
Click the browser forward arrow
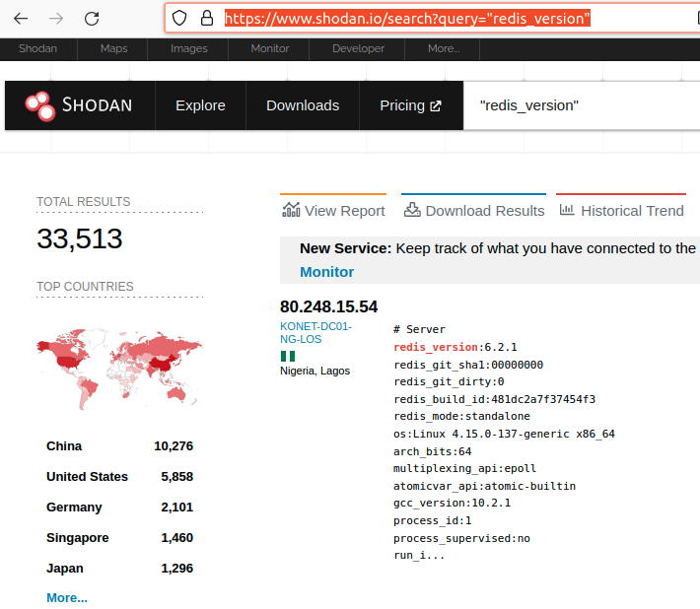click(x=56, y=19)
